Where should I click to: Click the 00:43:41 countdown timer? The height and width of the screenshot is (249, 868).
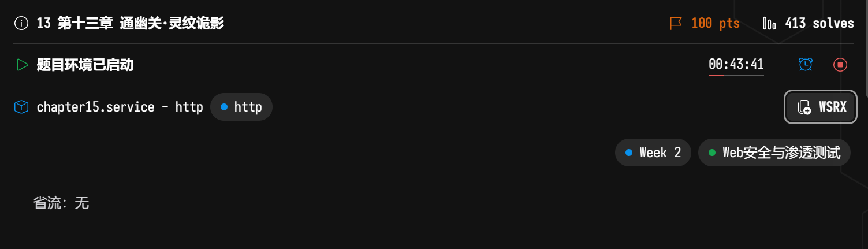click(x=736, y=64)
